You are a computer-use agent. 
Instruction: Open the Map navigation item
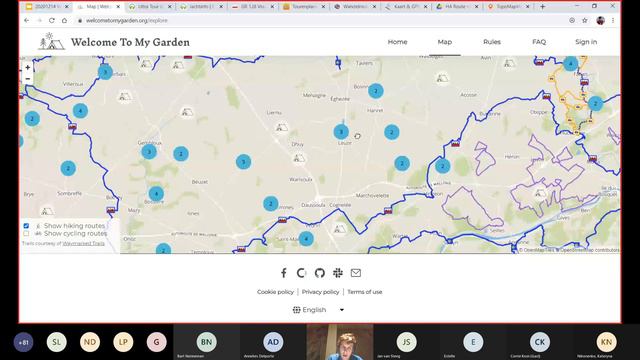[x=444, y=42]
